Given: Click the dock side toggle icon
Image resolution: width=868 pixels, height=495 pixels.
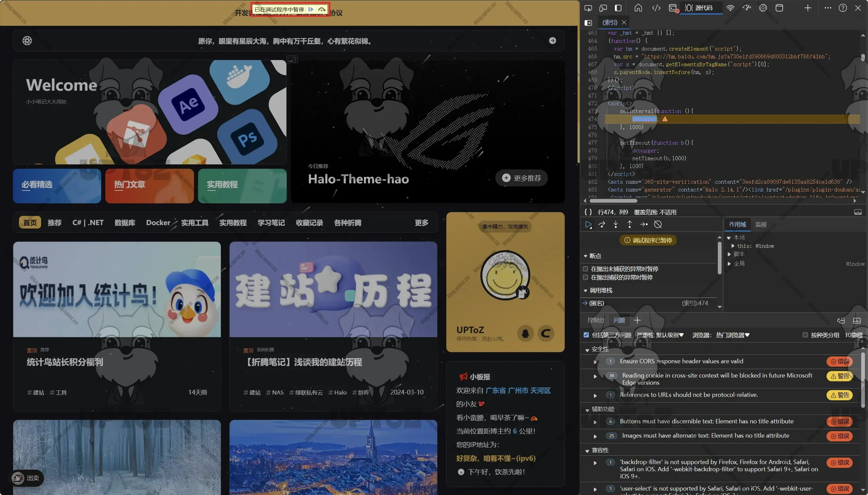Looking at the screenshot, I should coord(618,8).
